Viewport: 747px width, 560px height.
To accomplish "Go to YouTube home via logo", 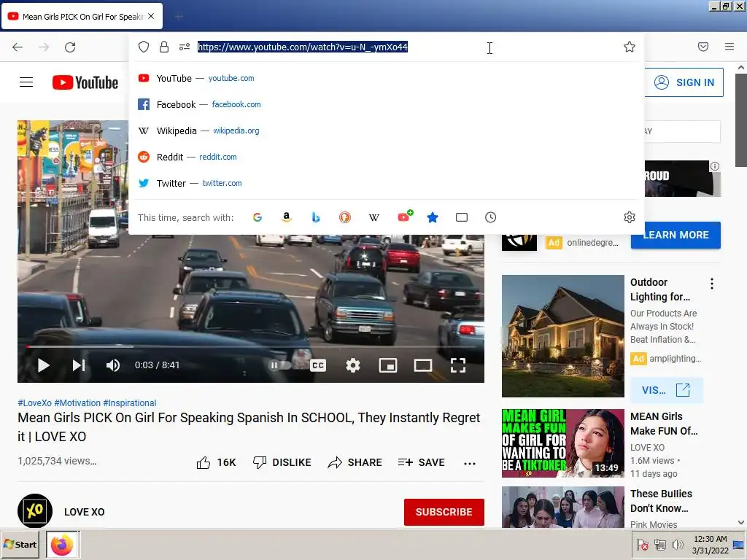I will click(85, 82).
